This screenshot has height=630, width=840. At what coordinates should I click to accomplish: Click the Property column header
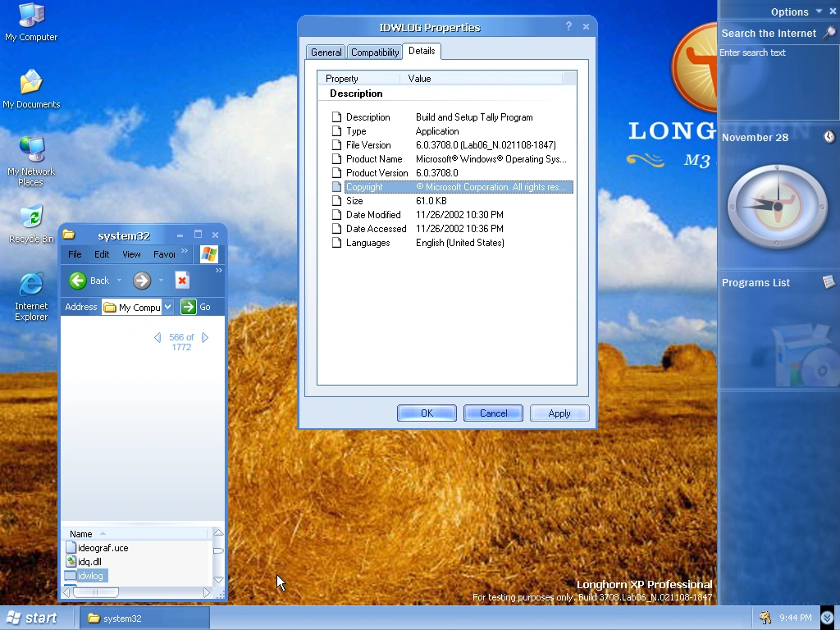coord(359,78)
